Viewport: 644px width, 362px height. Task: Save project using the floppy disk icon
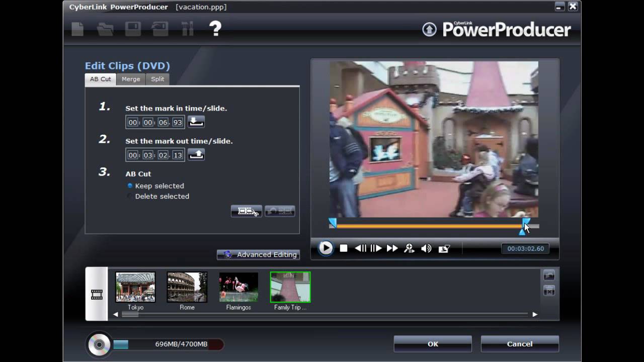[x=133, y=29]
